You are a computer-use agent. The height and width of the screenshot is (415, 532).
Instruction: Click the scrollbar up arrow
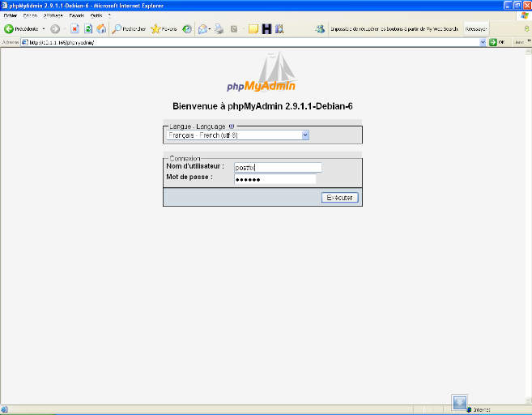(x=528, y=52)
